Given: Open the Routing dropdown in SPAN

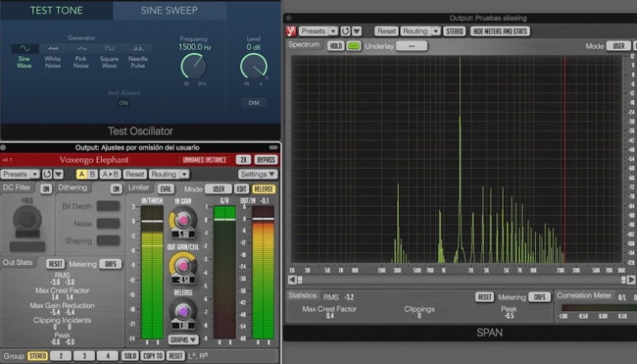Looking at the screenshot, I should coord(421,31).
